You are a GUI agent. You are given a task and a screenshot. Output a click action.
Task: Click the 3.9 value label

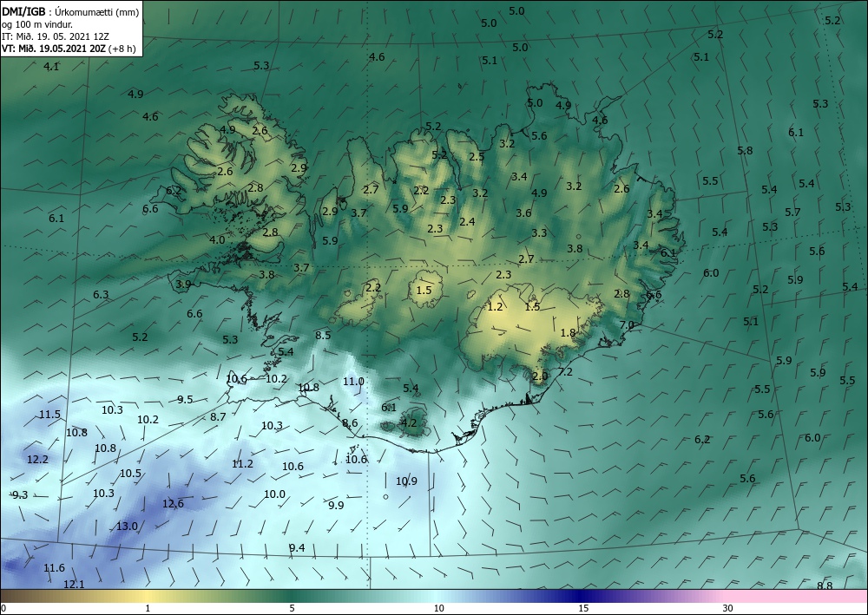tap(183, 284)
